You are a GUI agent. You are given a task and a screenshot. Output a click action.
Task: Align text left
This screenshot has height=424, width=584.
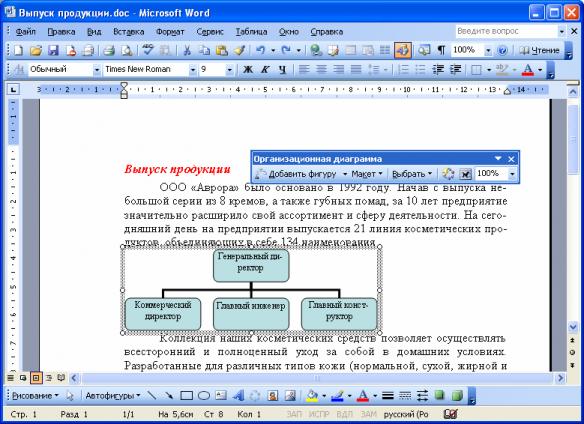coord(304,69)
